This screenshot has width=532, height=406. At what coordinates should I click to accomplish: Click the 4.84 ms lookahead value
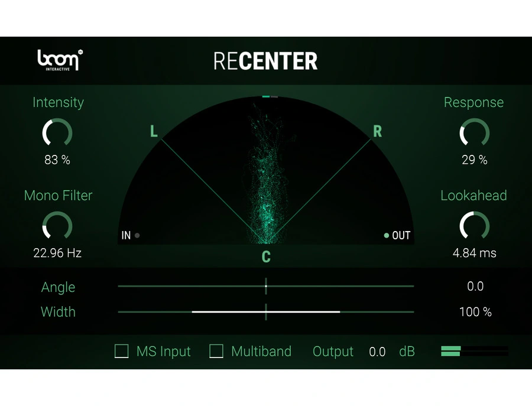coord(474,253)
